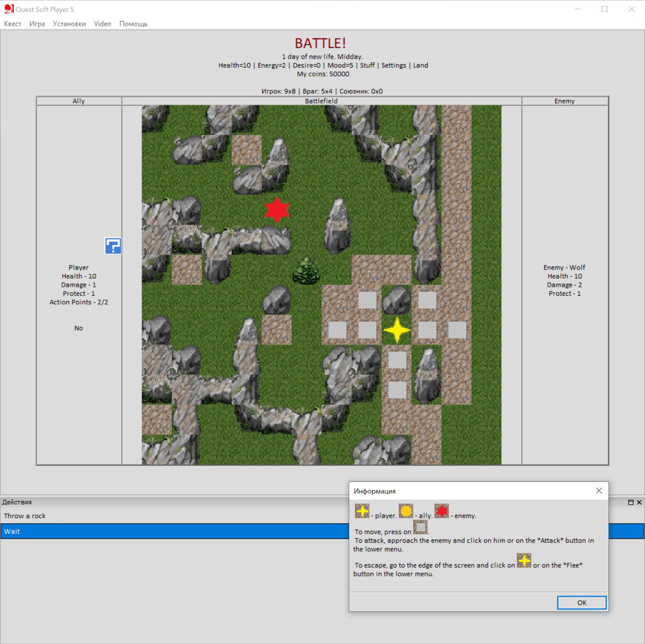The width and height of the screenshot is (645, 644).
Task: Click the red star enemy wolf marker
Action: (x=277, y=210)
